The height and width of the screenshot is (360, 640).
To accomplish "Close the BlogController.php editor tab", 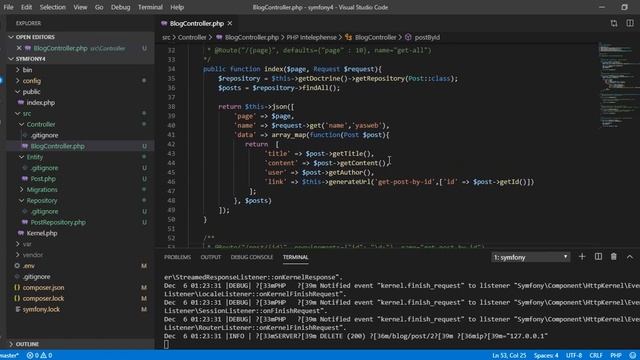I will (230, 23).
